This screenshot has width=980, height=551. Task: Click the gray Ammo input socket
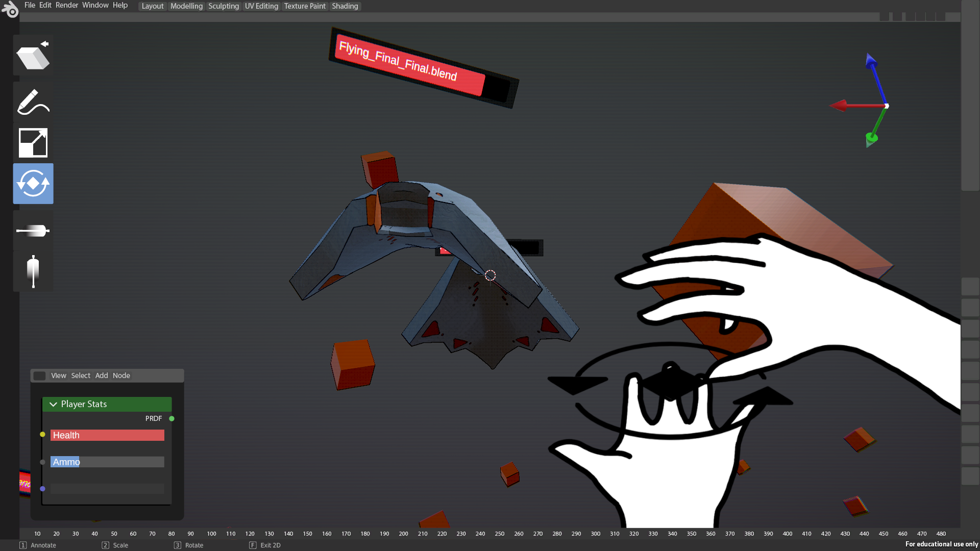tap(42, 462)
